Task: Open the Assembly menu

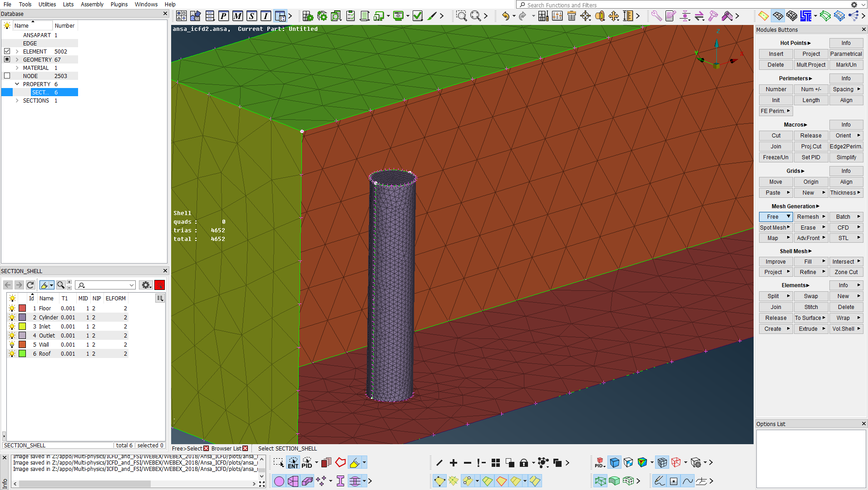Action: (92, 5)
